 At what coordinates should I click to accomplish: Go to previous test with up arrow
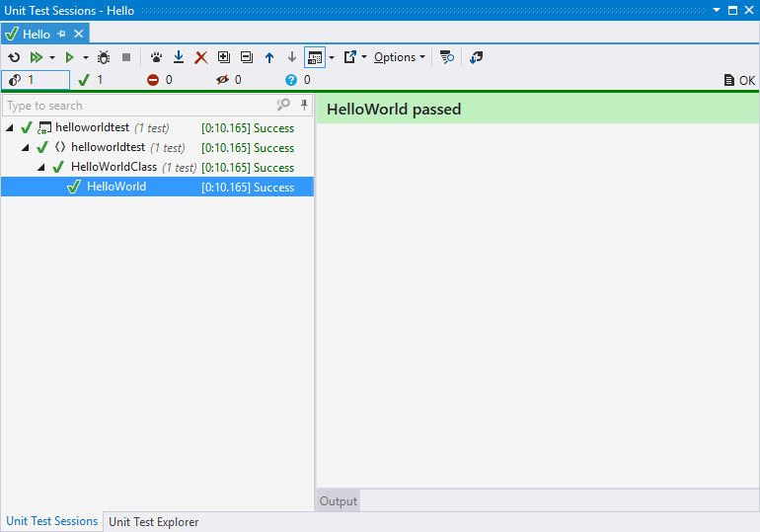point(269,58)
